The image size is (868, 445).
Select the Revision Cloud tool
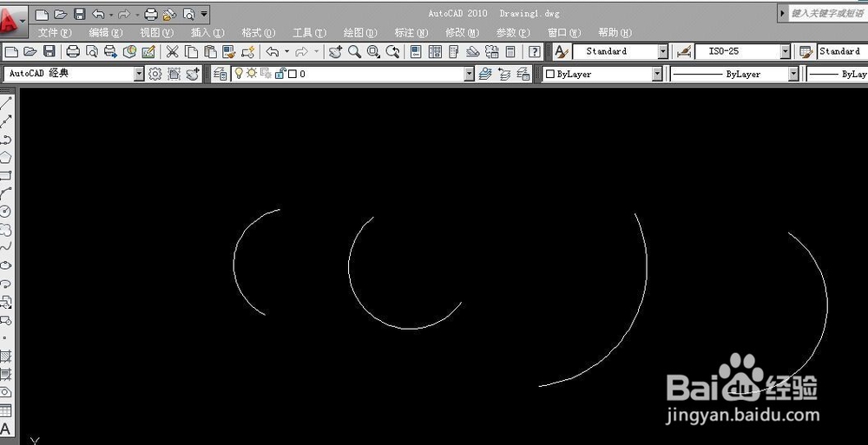[x=5, y=230]
